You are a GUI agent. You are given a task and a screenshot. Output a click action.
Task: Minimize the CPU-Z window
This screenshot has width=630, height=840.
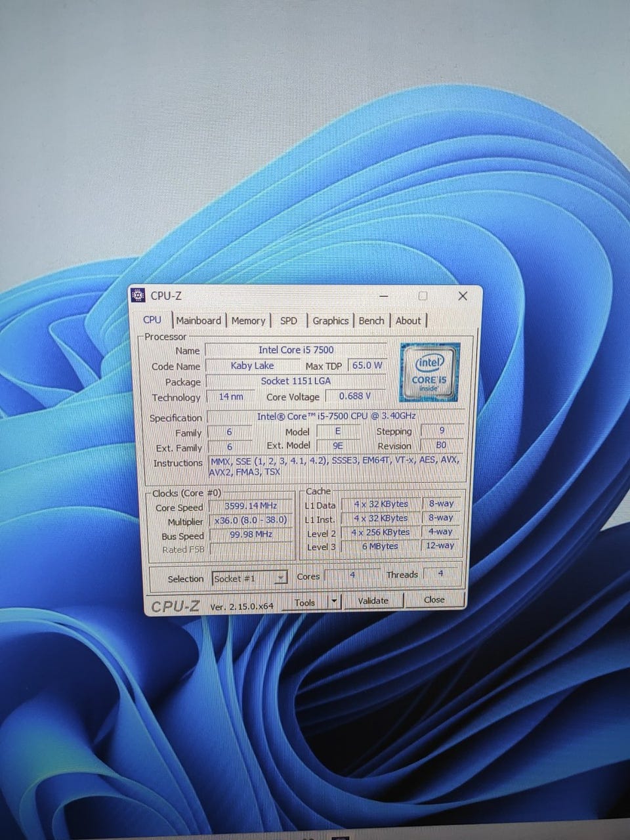pos(383,297)
